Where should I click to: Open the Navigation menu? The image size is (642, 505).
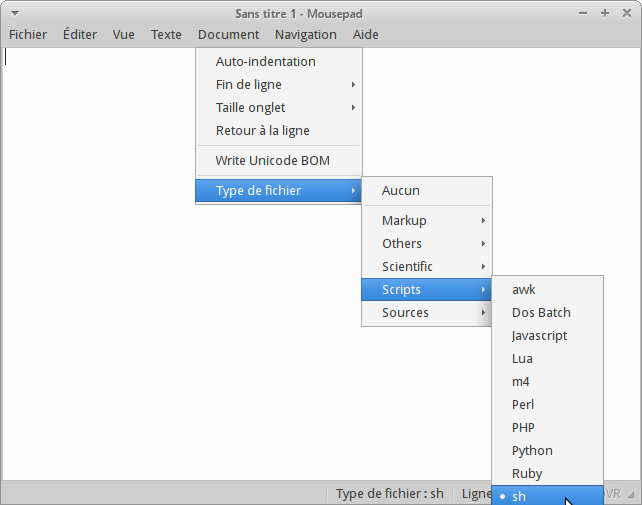[x=305, y=34]
